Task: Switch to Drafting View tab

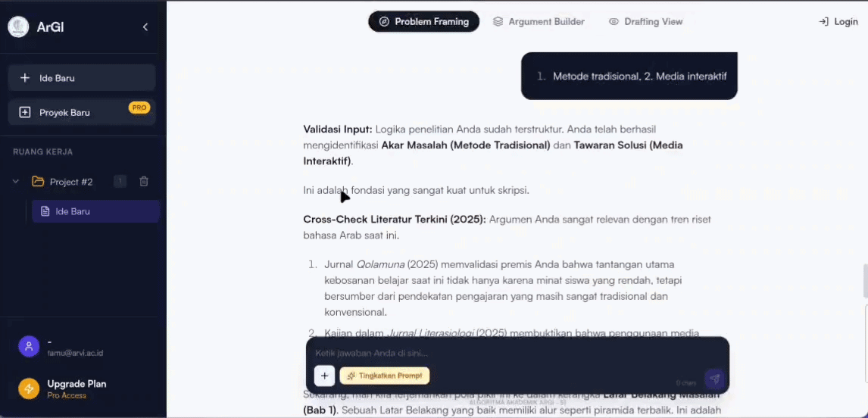Action: click(645, 22)
